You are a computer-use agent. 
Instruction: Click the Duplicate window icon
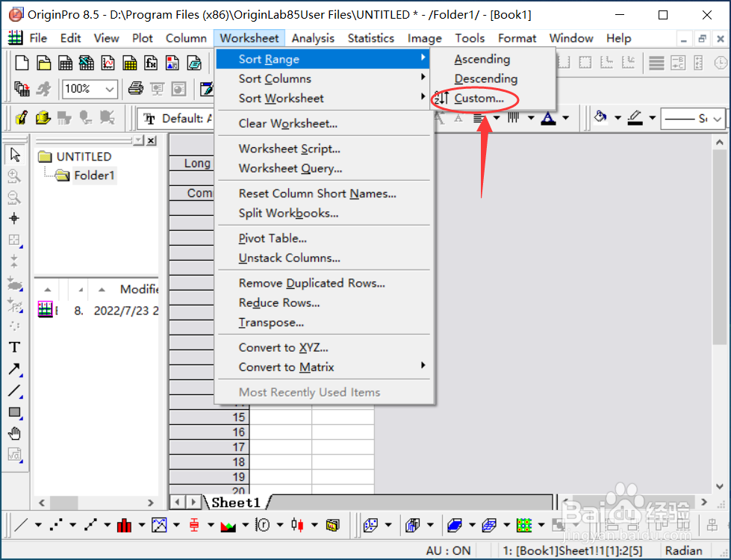point(22,89)
